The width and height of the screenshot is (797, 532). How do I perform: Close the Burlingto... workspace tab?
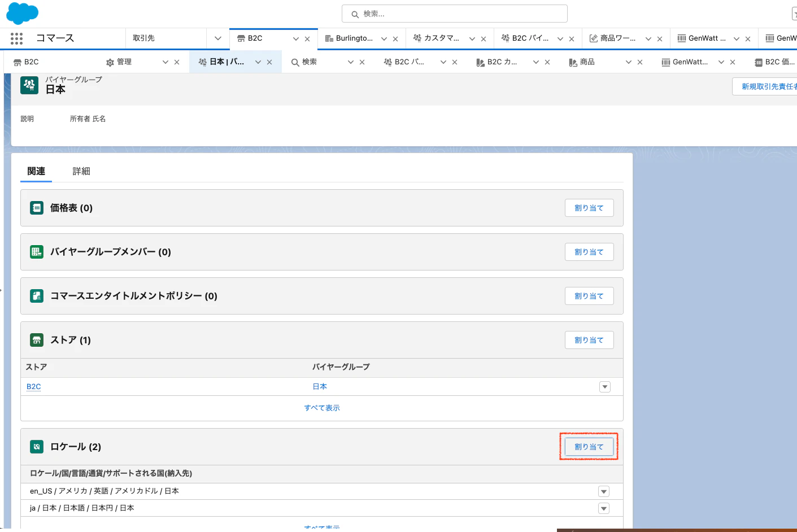click(395, 39)
